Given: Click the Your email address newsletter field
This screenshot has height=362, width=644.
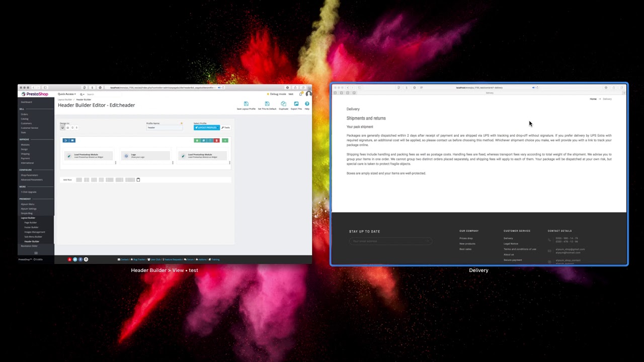Looking at the screenshot, I should 390,241.
